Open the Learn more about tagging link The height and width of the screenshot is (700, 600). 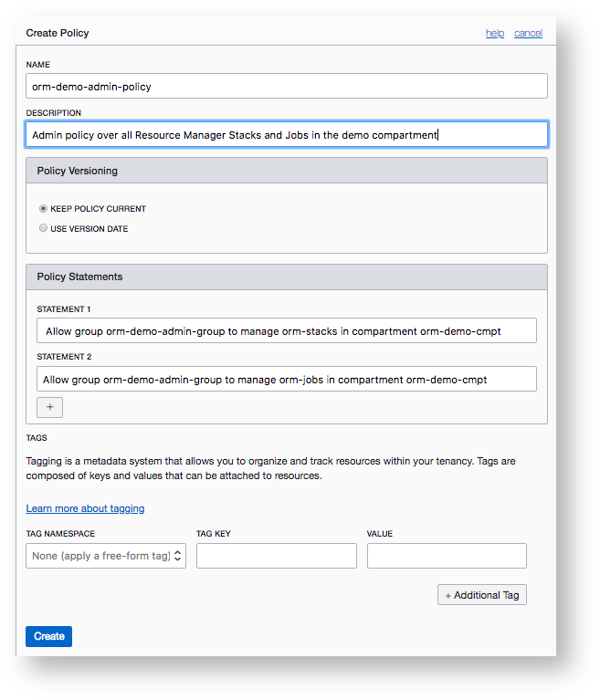[x=85, y=508]
